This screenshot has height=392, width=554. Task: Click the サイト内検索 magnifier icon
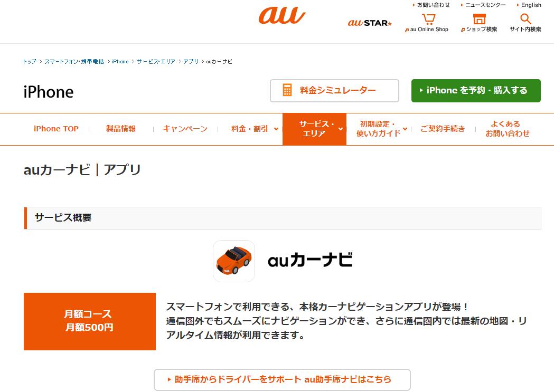[x=525, y=18]
